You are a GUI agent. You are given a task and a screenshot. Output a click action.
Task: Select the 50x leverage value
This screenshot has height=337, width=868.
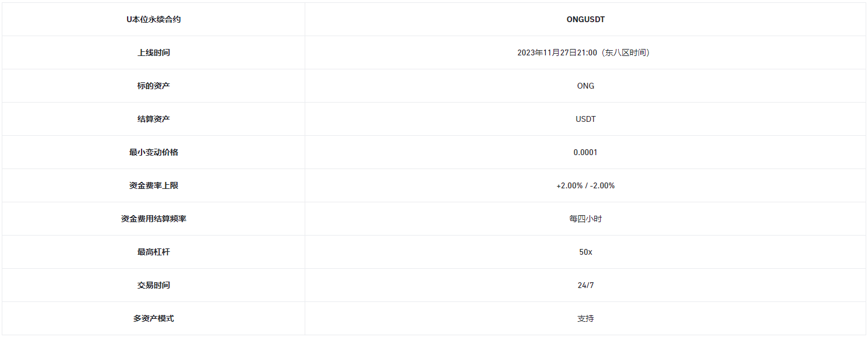point(585,252)
